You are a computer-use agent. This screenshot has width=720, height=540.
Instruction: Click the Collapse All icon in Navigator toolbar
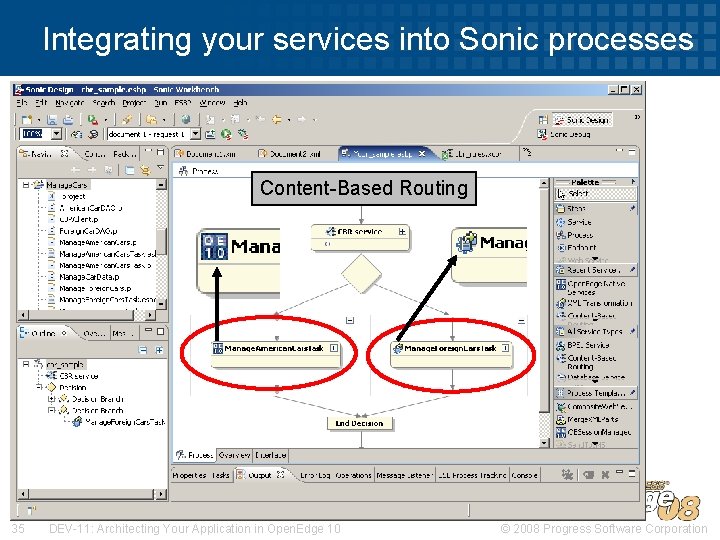[x=130, y=170]
